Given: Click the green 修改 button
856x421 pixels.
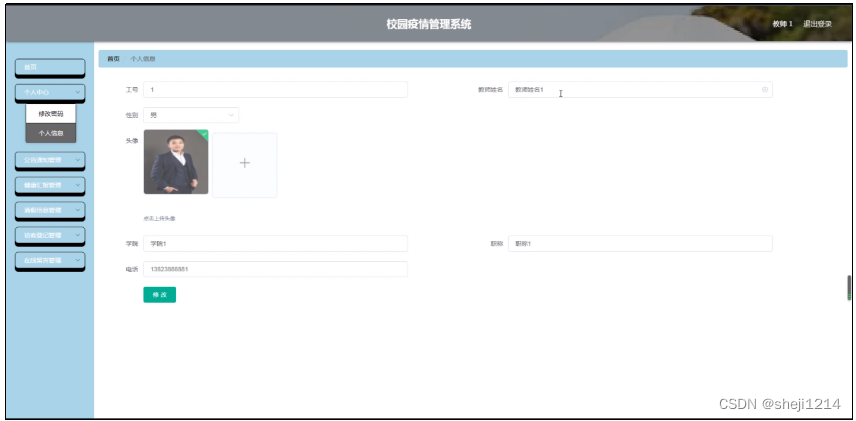Looking at the screenshot, I should pyautogui.click(x=159, y=295).
